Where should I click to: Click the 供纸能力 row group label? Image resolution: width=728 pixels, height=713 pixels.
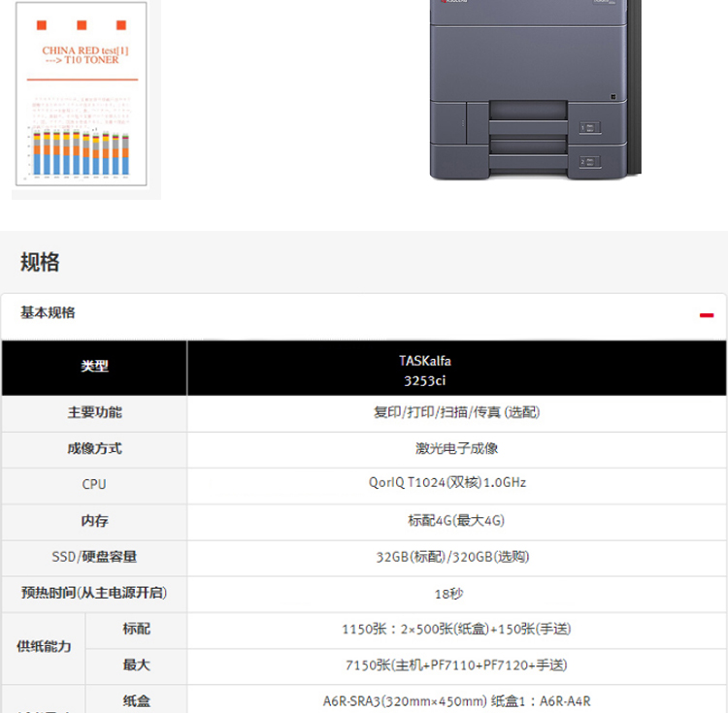[x=44, y=647]
